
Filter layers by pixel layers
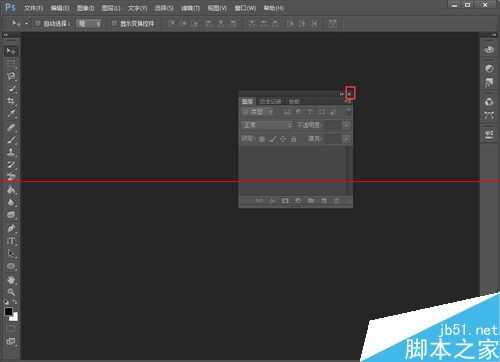coord(286,112)
